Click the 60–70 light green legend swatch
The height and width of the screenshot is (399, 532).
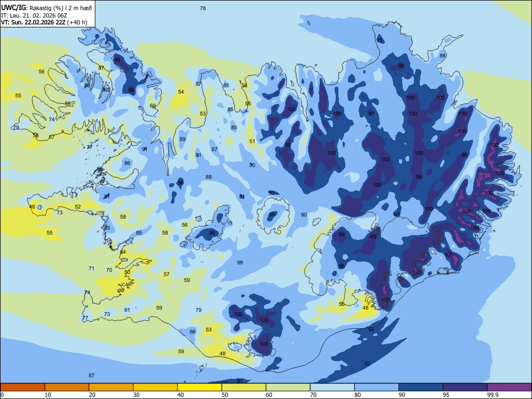(x=288, y=387)
